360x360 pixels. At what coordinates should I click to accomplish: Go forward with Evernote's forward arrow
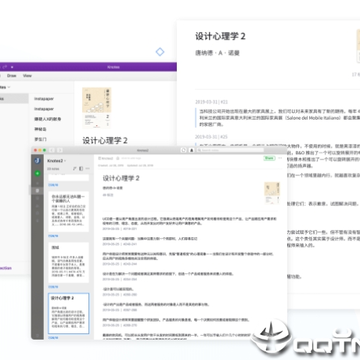tap(60, 150)
